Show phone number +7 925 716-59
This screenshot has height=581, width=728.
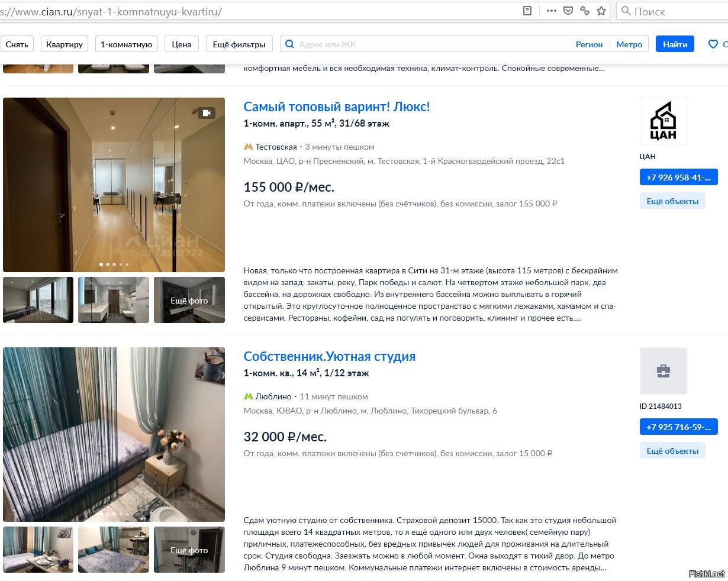(x=678, y=427)
